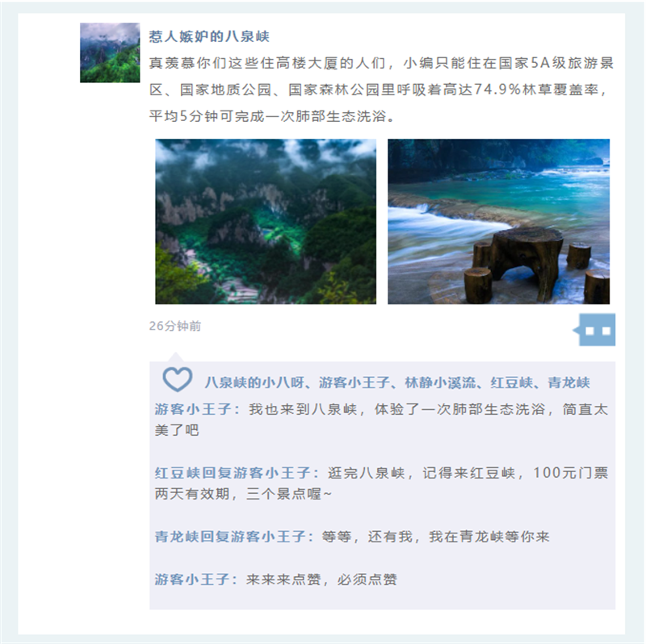Select comment 来来来点赞，必须点赞

[275, 579]
